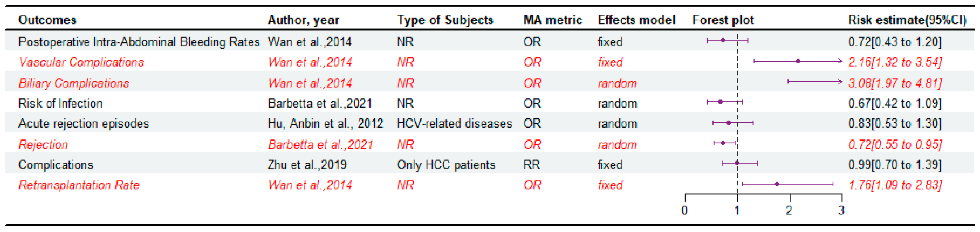980x232 pixels.
Task: Select 'Zhu et al.,2019' author cell
Action: pyautogui.click(x=307, y=165)
